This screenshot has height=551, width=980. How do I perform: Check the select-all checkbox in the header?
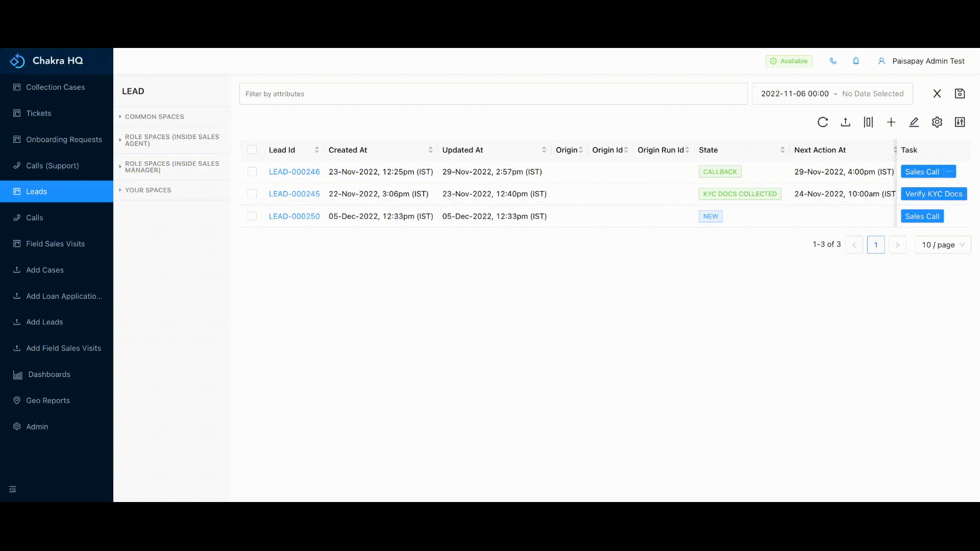pos(252,149)
